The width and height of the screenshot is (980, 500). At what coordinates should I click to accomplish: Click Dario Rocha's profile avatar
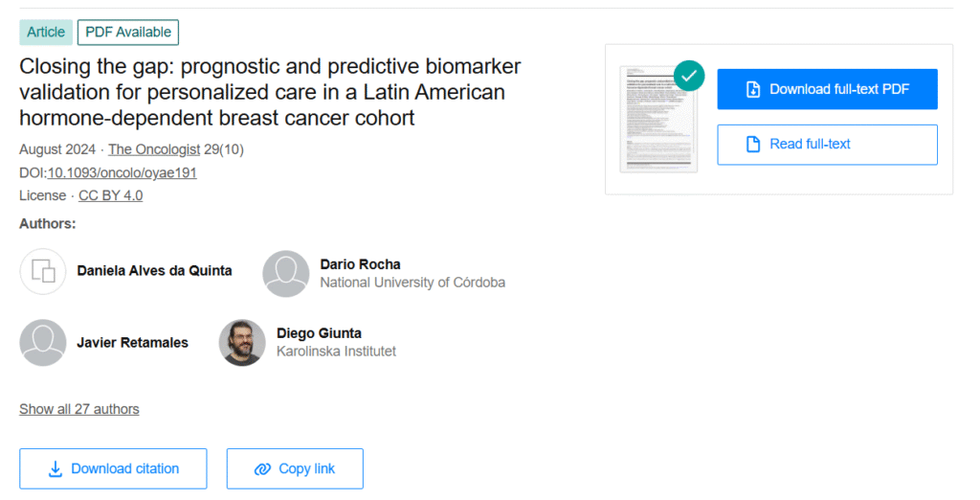coord(286,273)
